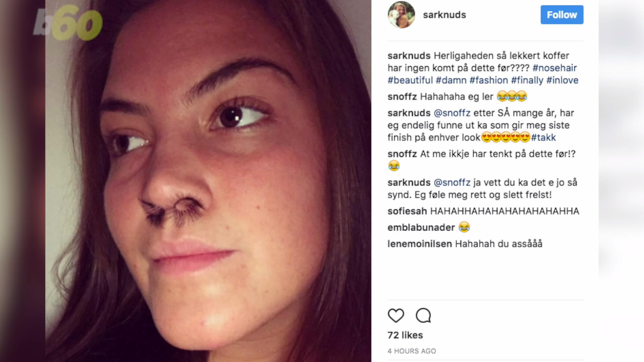Open emblabunader commenter profile
The image size is (644, 362).
point(421,228)
